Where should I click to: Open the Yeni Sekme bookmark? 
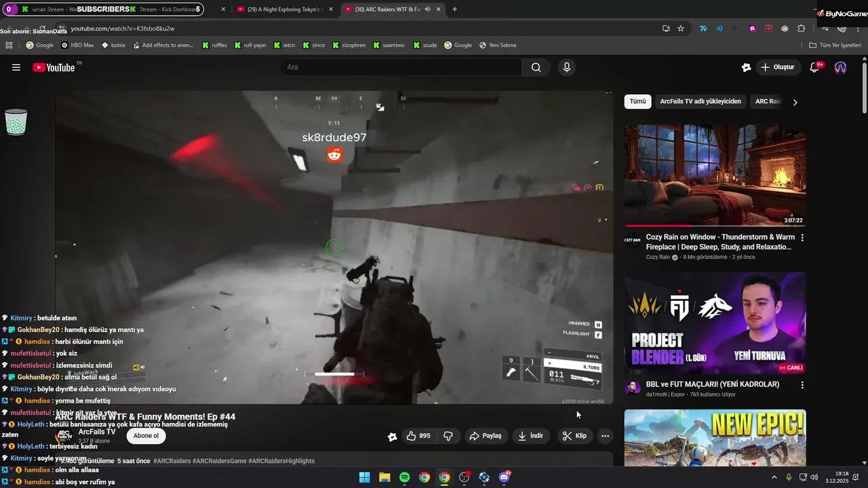pos(498,45)
